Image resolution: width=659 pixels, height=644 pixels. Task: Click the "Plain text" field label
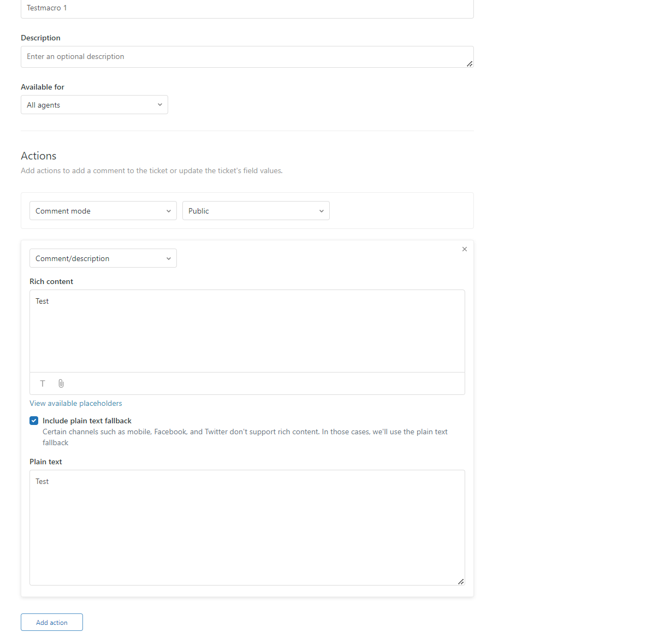tap(46, 462)
